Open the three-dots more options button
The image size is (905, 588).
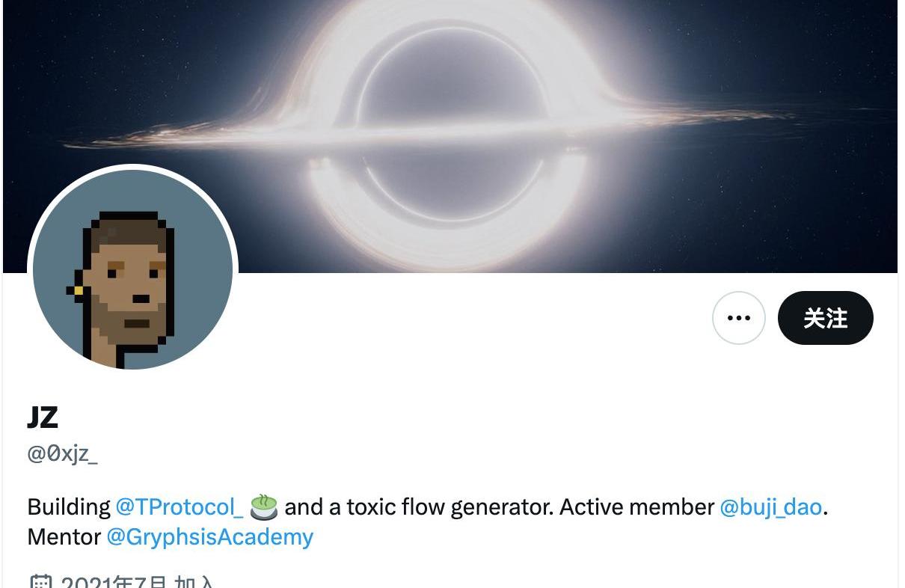738,318
